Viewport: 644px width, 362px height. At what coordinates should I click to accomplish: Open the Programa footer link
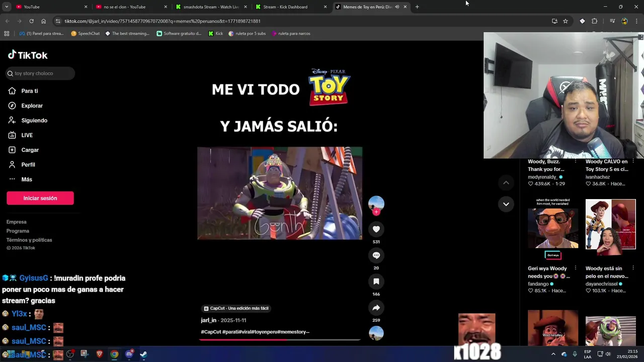[18, 231]
